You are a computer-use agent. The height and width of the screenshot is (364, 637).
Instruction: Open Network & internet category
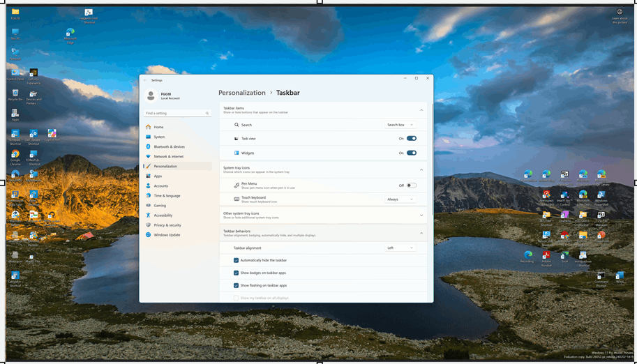pos(177,156)
